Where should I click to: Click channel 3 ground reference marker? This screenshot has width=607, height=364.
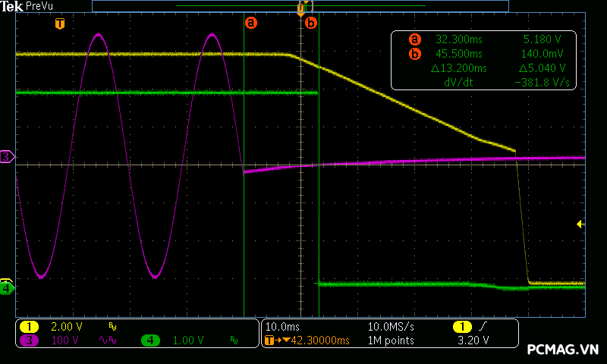coord(7,157)
